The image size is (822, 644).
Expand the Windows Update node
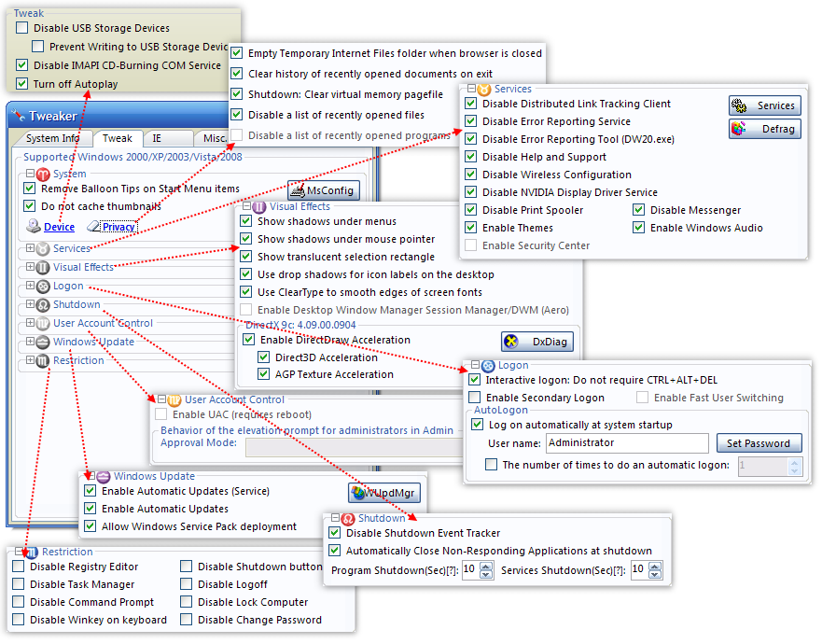pos(30,341)
